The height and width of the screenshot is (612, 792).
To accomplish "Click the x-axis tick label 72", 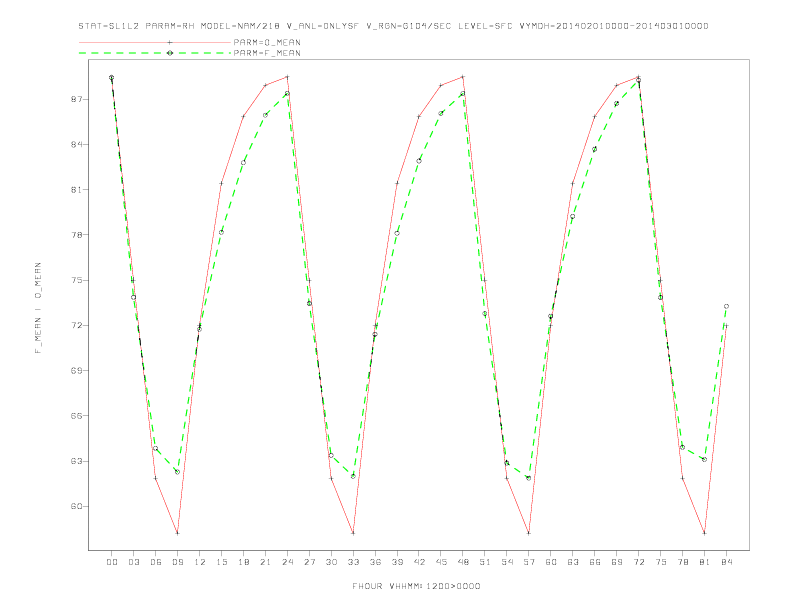I will [x=638, y=562].
